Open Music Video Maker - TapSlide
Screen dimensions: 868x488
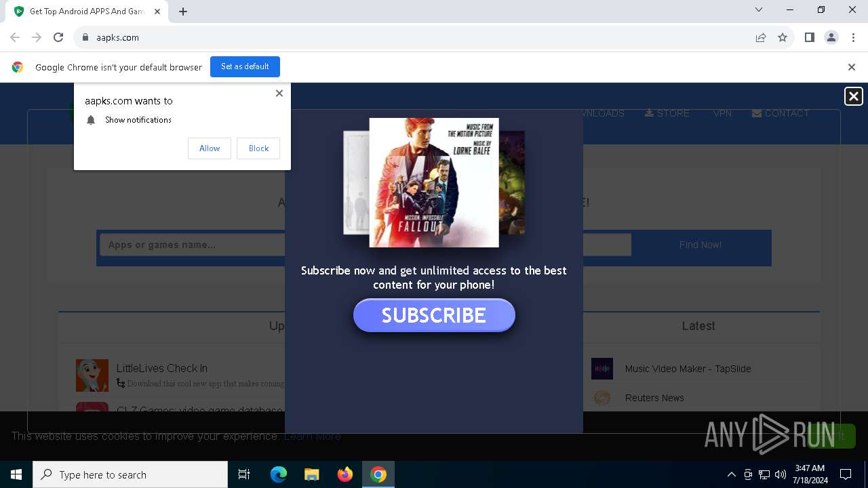[688, 369]
